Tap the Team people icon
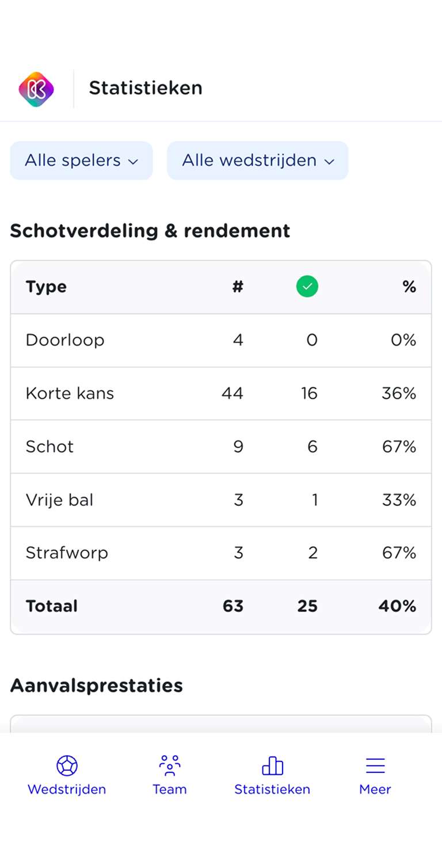 (x=170, y=766)
